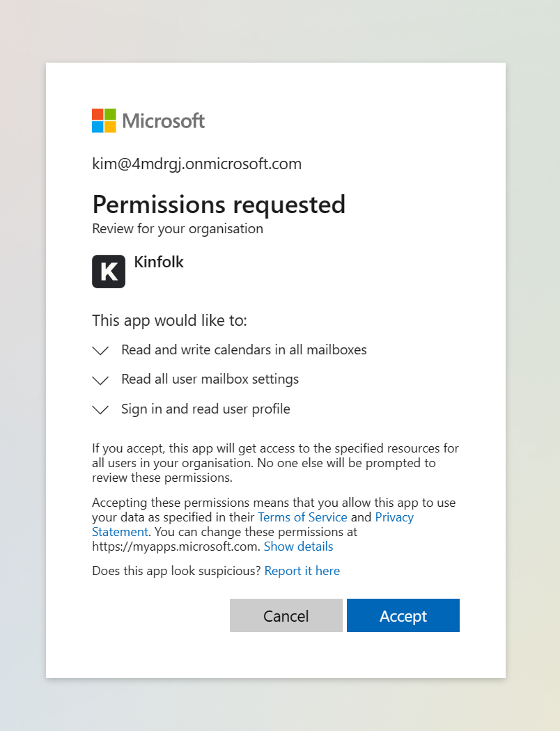Screen dimensions: 560x731
Task: Click the 'Permissions requested' heading
Action: (x=219, y=204)
